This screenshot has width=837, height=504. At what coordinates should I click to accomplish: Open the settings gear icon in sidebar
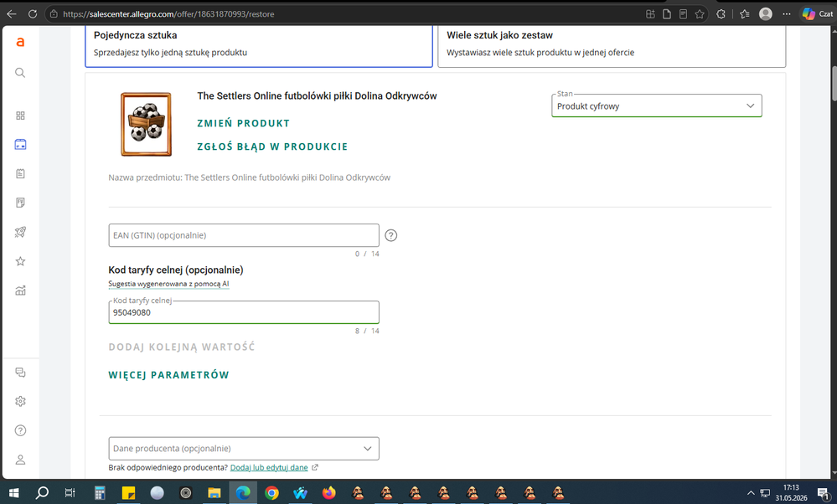click(x=20, y=401)
